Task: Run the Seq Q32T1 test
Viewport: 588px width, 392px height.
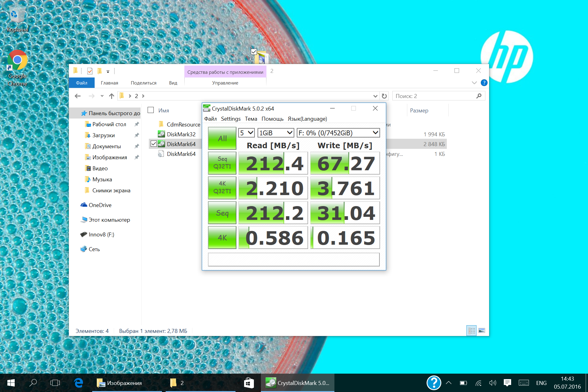Action: click(x=222, y=163)
